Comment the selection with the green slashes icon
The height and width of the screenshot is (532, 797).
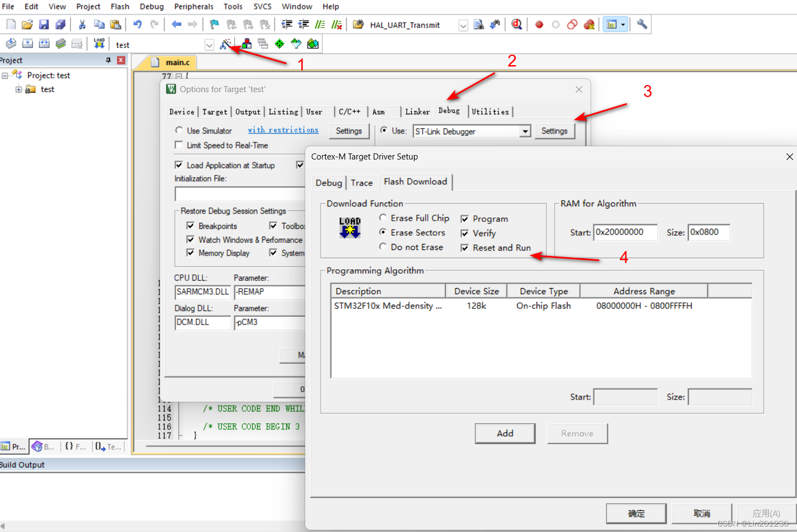[x=320, y=24]
